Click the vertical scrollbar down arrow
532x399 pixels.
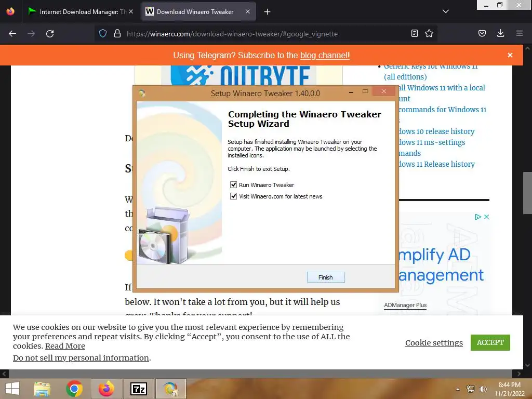[527, 365]
